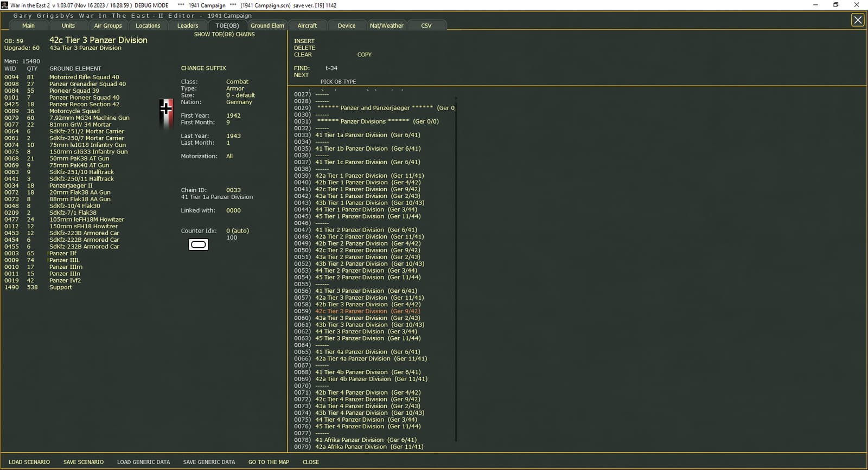Click CLOSE in the bottom bar

click(x=311, y=462)
